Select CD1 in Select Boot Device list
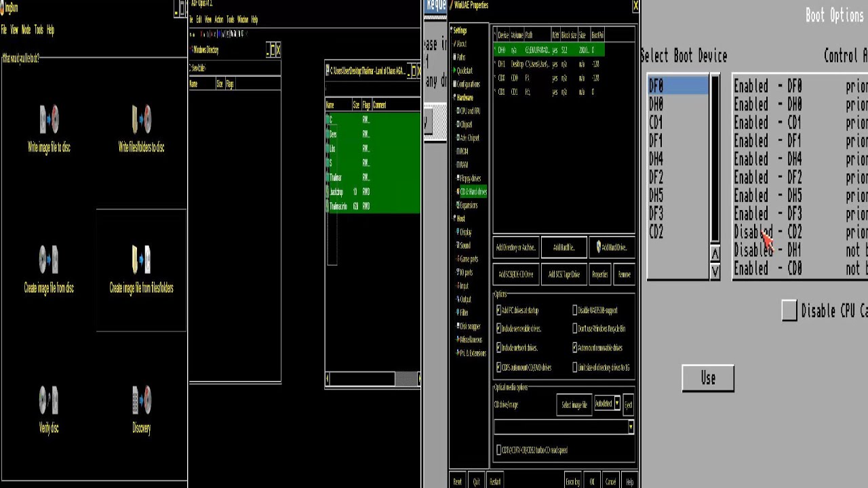 pyautogui.click(x=678, y=123)
